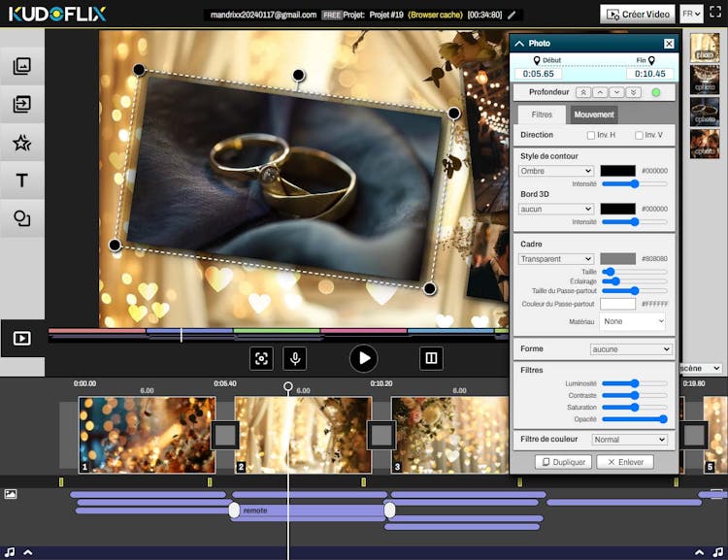This screenshot has height=560, width=728.
Task: Enable the Inv. V checkbox
Action: click(x=639, y=135)
